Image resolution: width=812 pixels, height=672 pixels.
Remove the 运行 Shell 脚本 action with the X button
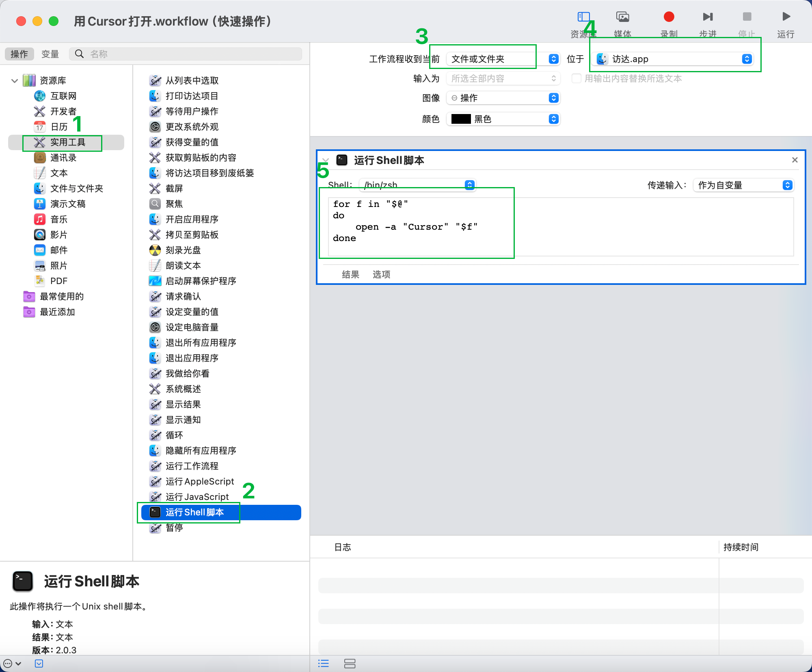tap(795, 160)
